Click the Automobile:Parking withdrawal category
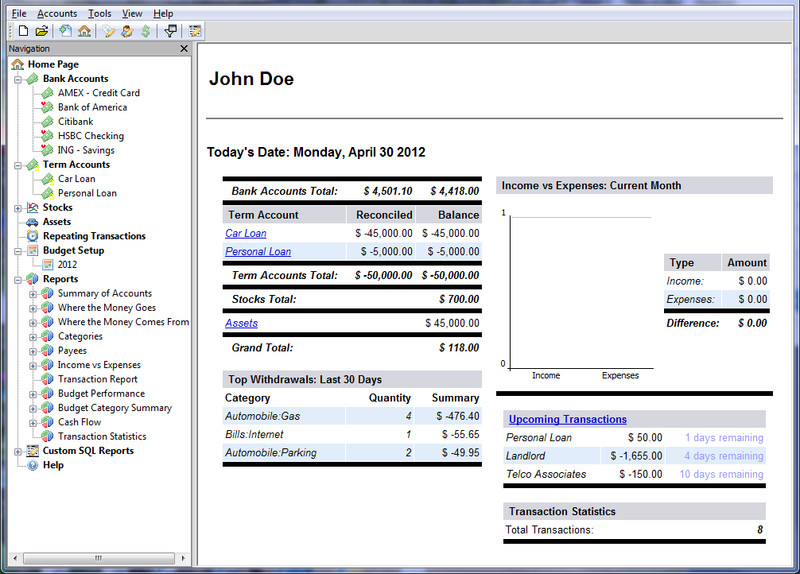Screen dimensions: 800x574 (x=270, y=453)
